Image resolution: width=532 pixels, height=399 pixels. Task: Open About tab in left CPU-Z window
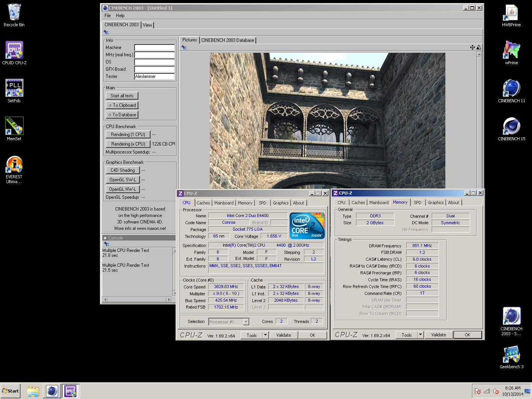(299, 203)
